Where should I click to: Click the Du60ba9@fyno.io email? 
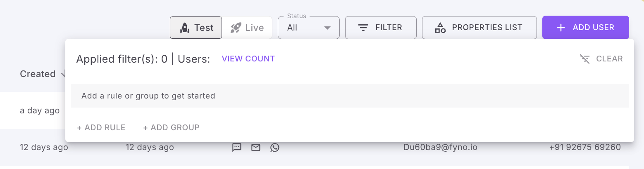point(440,147)
